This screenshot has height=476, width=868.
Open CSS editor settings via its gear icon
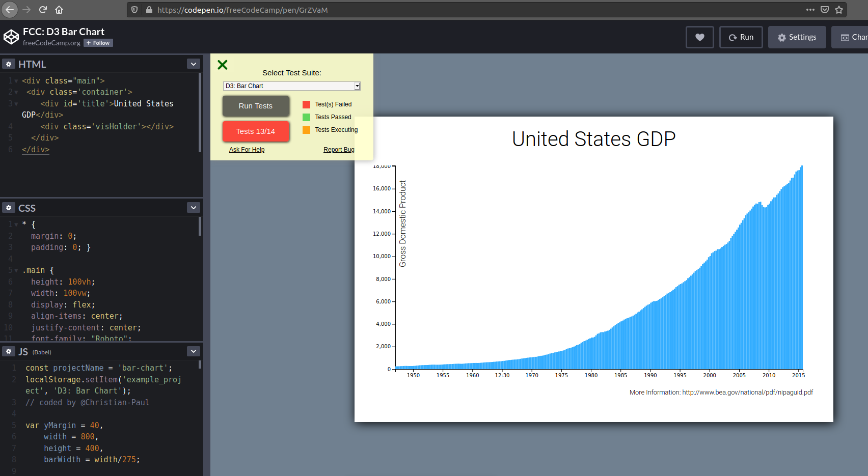[x=9, y=207]
